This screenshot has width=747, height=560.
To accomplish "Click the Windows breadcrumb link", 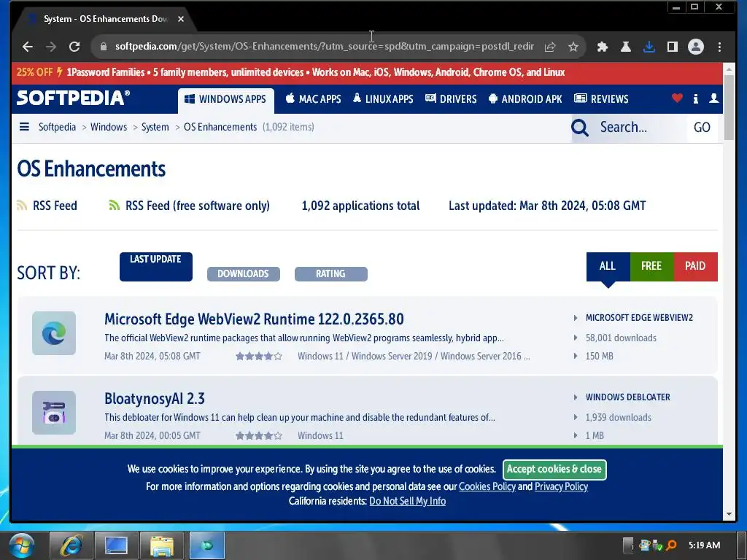I will click(109, 127).
